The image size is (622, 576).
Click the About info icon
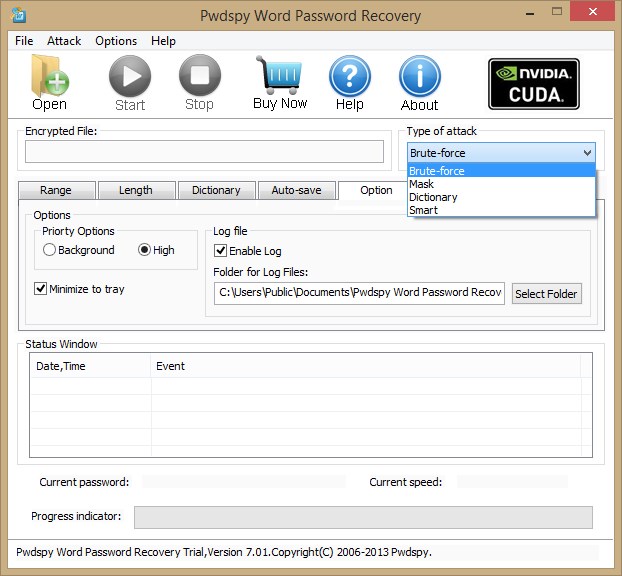(x=420, y=76)
